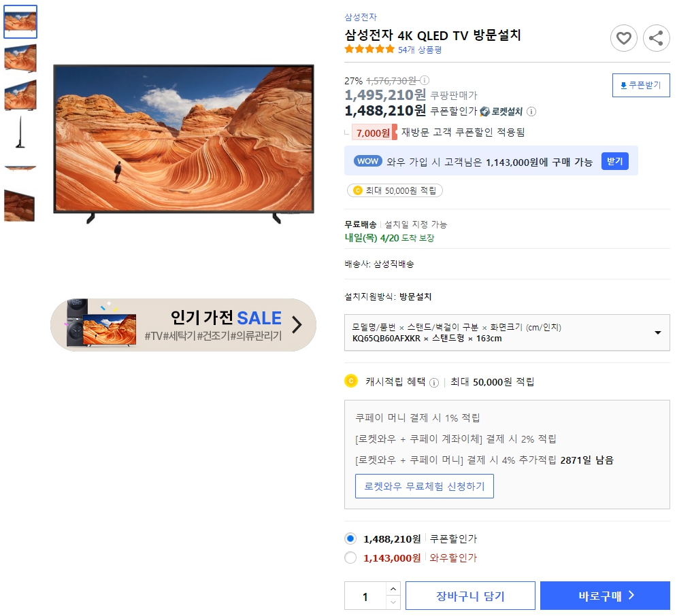Click the 로켓설치 rocket delivery icon
Viewport: 677px width, 616px height.
pos(483,111)
